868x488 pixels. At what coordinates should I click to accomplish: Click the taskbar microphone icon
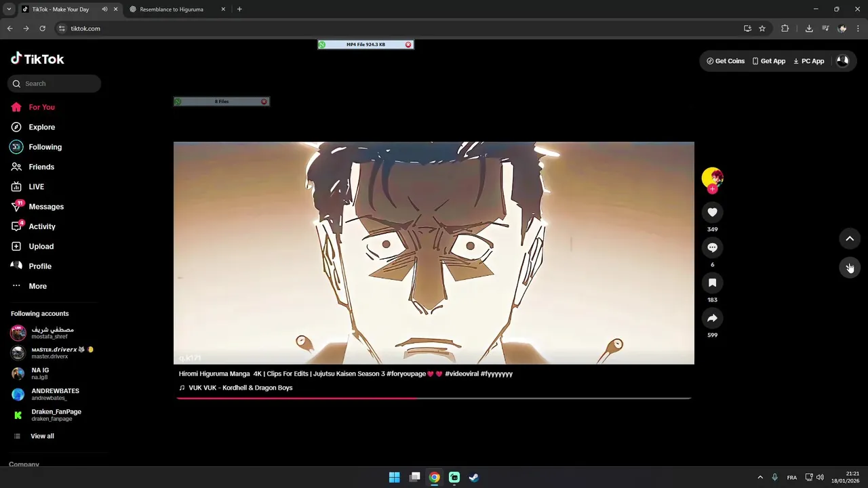pos(774,477)
